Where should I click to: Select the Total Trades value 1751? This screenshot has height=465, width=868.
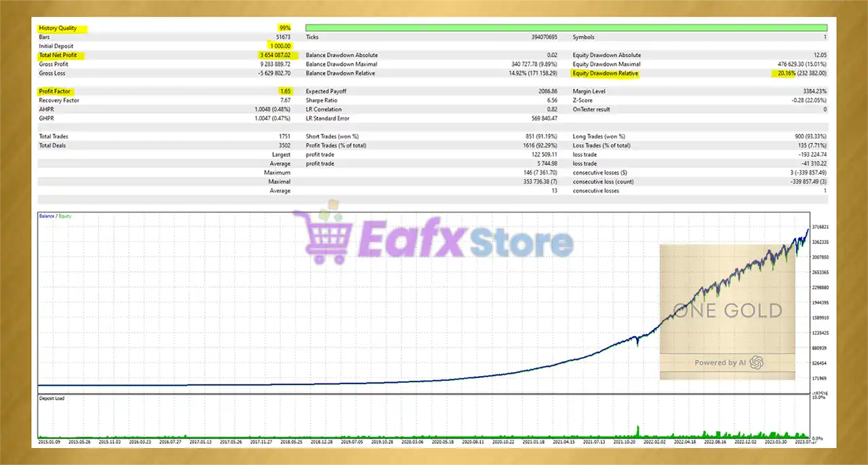pyautogui.click(x=284, y=136)
